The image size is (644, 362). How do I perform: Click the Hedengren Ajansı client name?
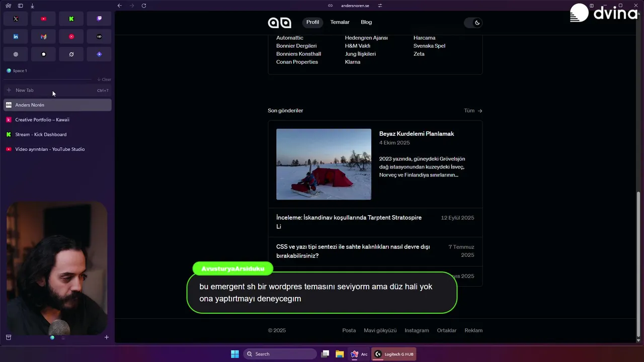click(366, 38)
